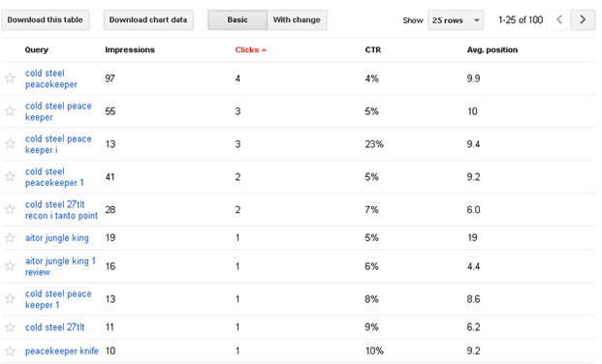Screen dimensions: 602x364
Task: Star the 'aitor jungle king' query row
Action: click(10, 238)
